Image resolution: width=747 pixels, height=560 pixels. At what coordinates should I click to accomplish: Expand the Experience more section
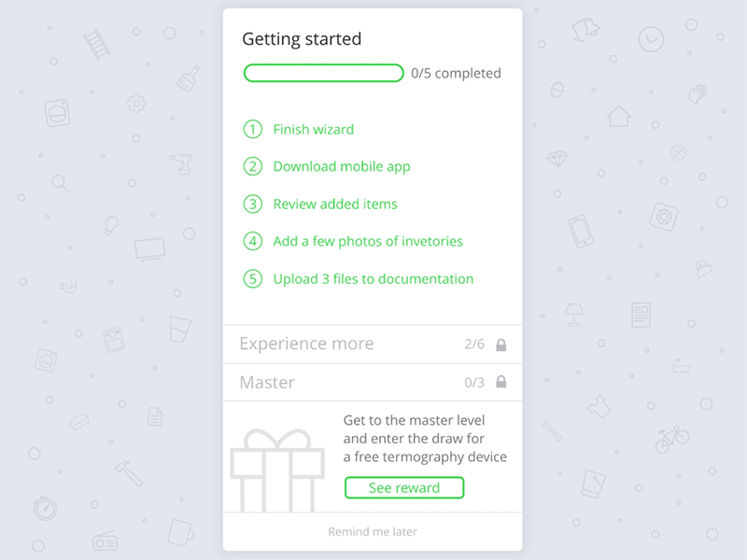click(305, 343)
